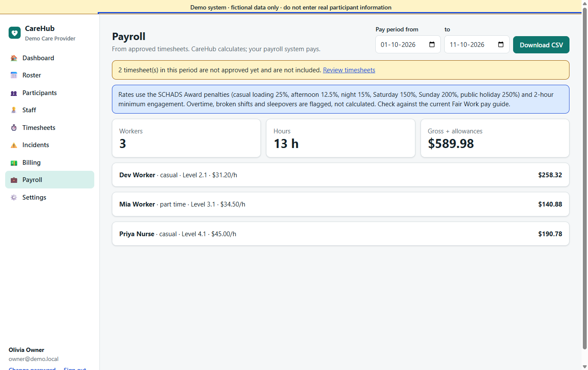Download the payroll CSV file
The width and height of the screenshot is (588, 370).
[541, 45]
